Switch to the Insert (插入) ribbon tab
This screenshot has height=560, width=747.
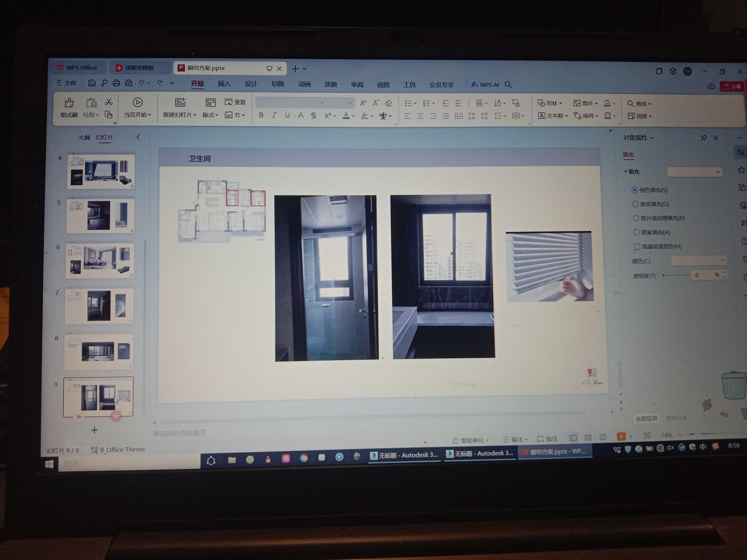click(224, 84)
